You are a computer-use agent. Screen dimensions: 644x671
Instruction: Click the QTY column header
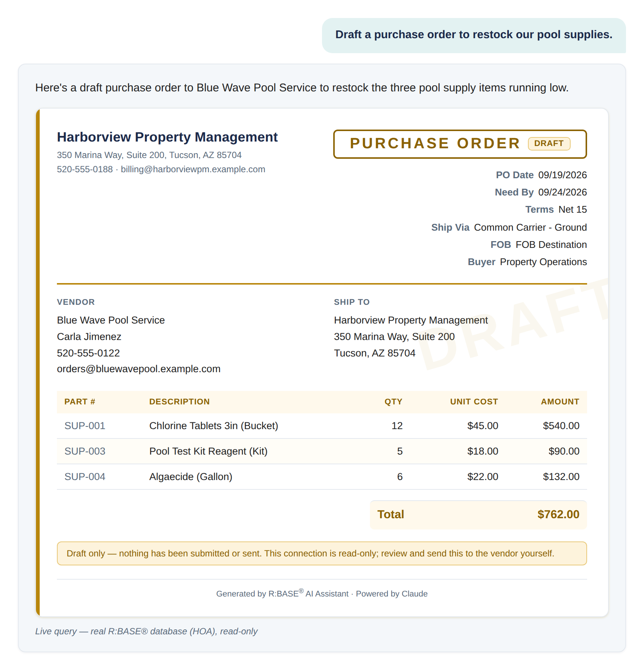(x=393, y=402)
